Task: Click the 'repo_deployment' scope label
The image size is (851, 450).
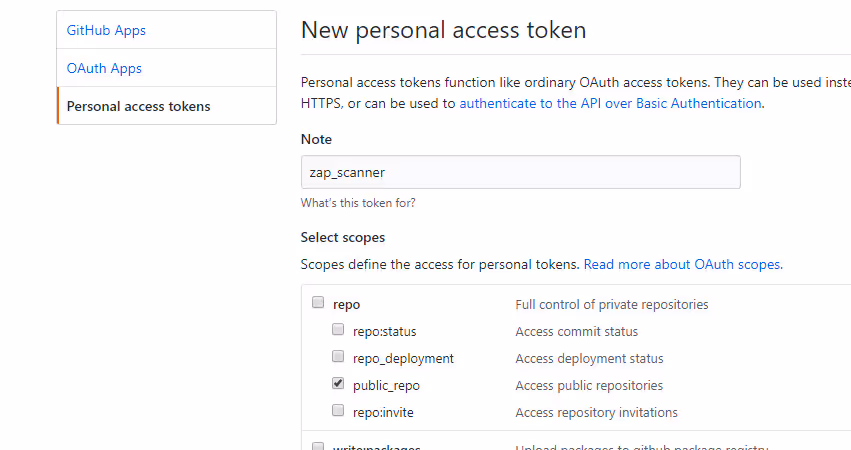Action: coord(403,359)
